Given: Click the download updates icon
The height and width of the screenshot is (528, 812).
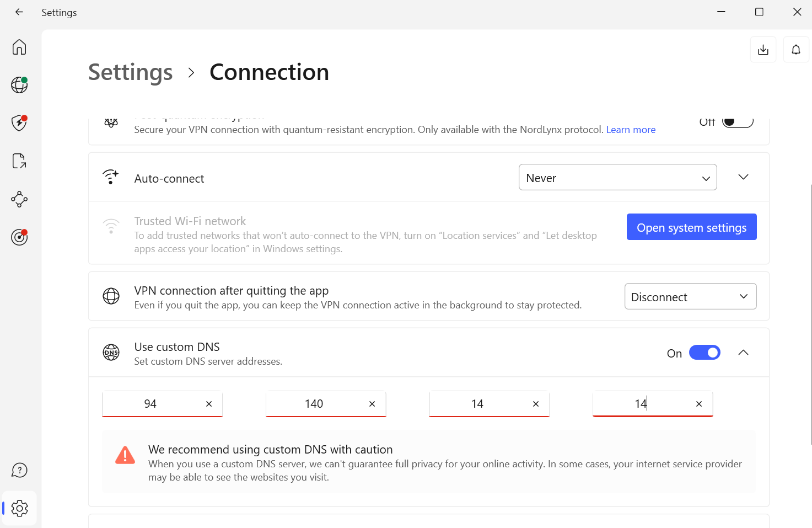Looking at the screenshot, I should point(763,50).
